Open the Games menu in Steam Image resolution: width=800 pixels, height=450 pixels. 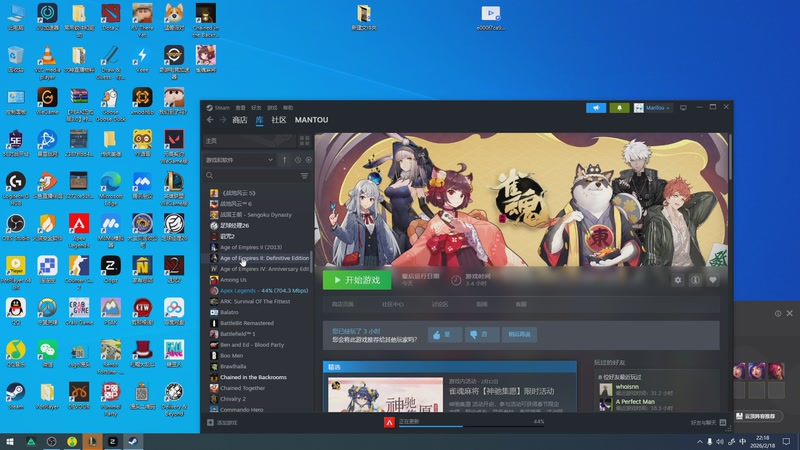[272, 108]
